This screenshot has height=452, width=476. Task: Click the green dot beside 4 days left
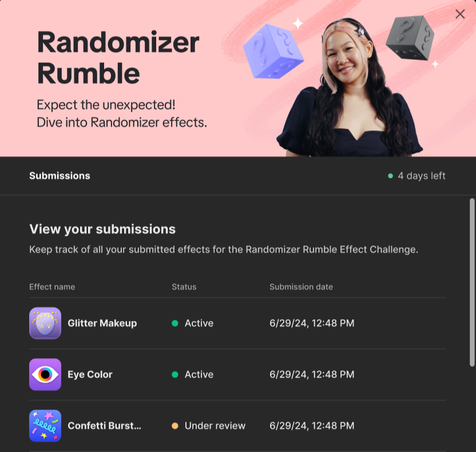tap(390, 176)
